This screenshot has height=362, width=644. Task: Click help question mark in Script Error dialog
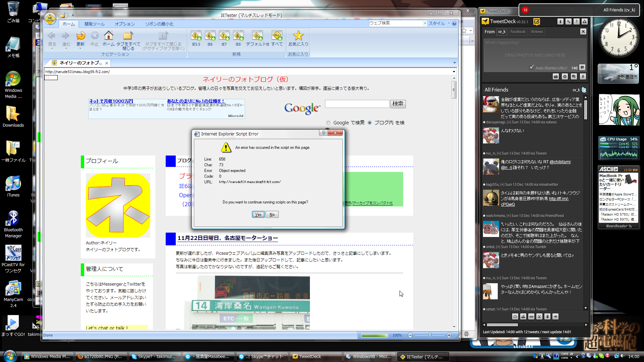[323, 133]
